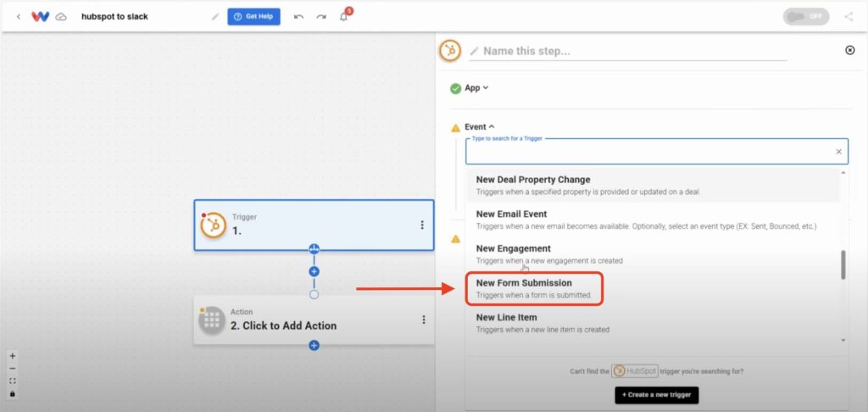Click the share icon in top bar
868x412 pixels.
(849, 17)
